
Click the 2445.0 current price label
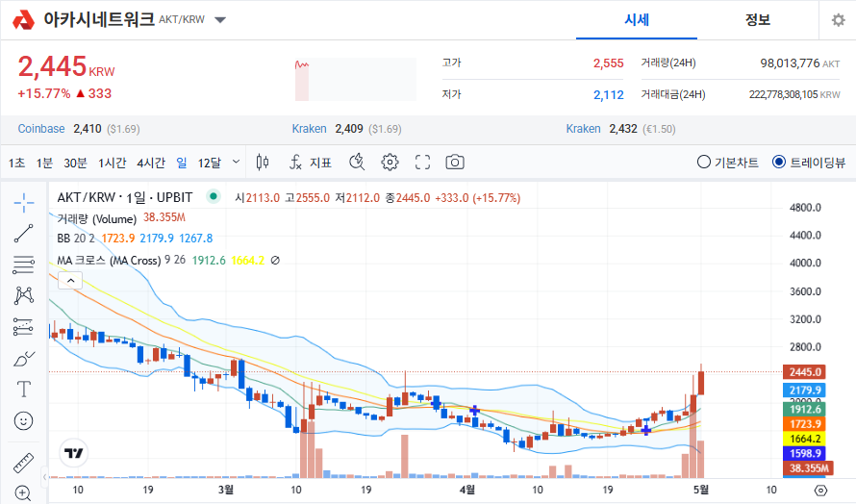pyautogui.click(x=804, y=372)
